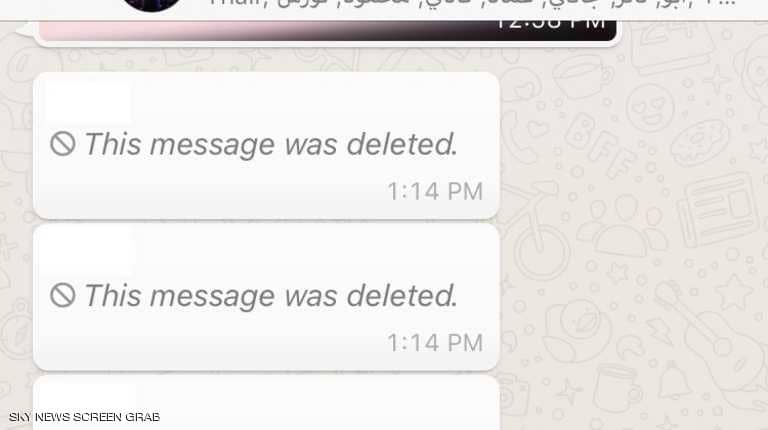Select the partially visible third message bubble
768x430 pixels.
pos(266,403)
